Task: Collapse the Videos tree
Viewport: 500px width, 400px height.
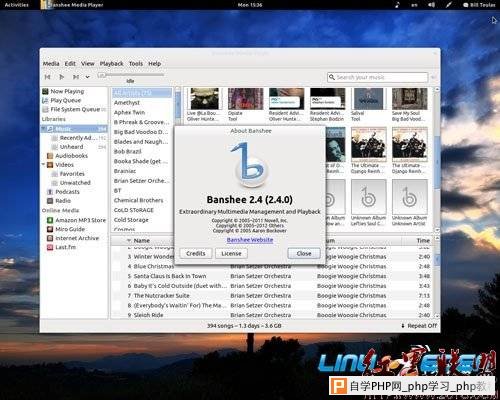Action: [x=43, y=164]
